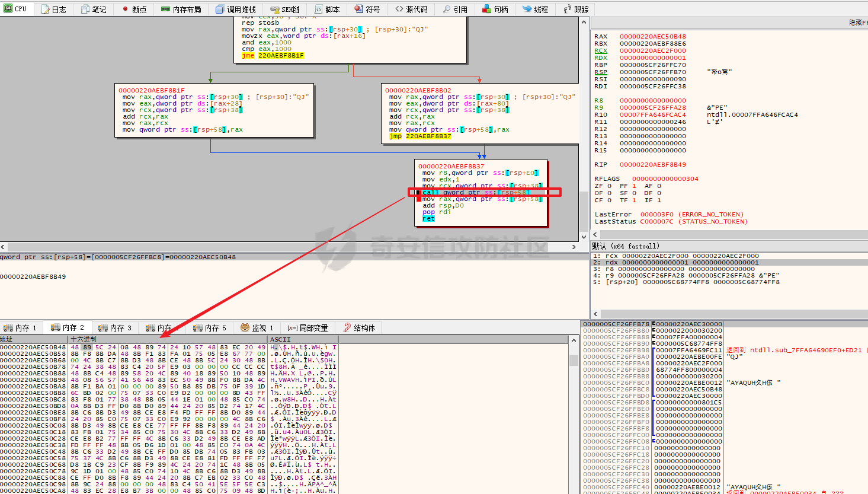Open the 笔记 (Notes) tab
Image resolution: width=868 pixels, height=494 pixels.
(x=94, y=9)
